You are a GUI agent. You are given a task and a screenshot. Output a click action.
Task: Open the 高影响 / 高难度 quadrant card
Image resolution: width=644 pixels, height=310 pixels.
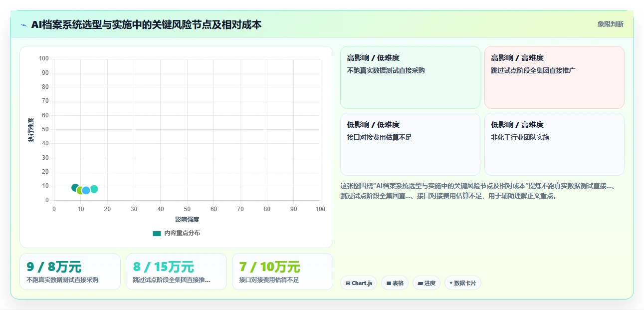point(554,77)
